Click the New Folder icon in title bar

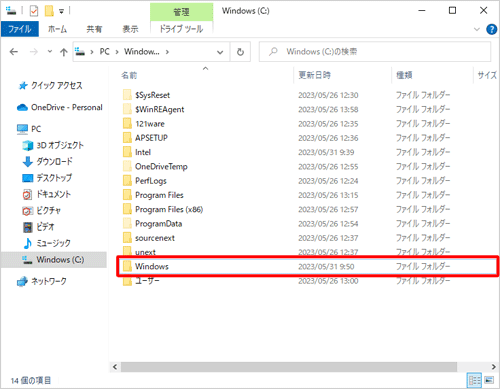point(49,11)
